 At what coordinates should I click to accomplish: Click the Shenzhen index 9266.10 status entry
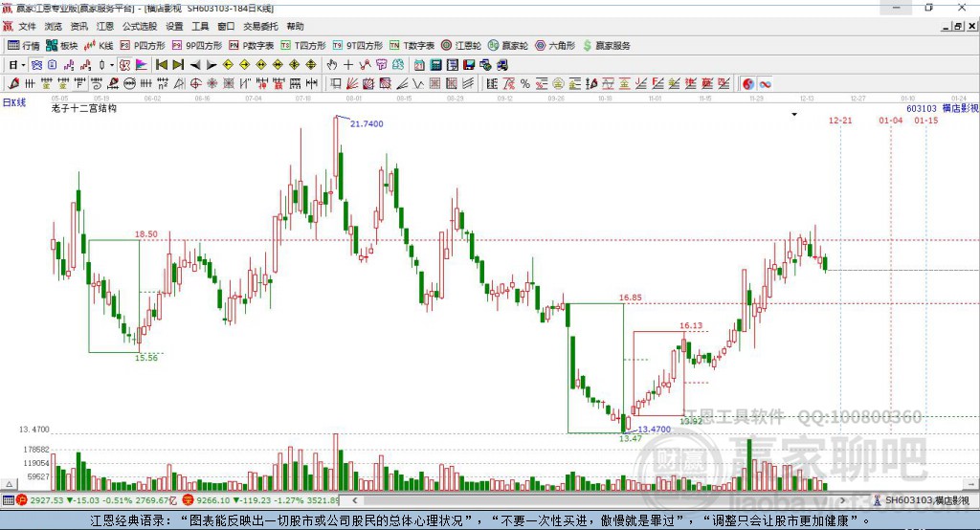pos(261,500)
